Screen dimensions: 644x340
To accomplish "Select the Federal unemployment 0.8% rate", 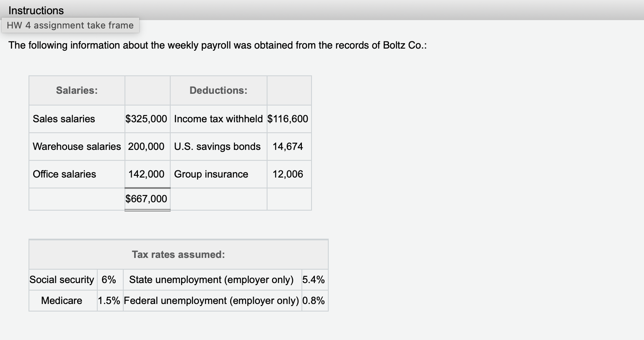I will tap(314, 300).
